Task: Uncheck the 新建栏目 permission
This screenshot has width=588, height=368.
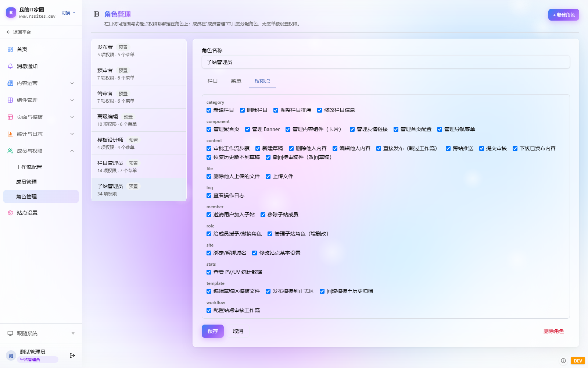Action: coord(209,110)
